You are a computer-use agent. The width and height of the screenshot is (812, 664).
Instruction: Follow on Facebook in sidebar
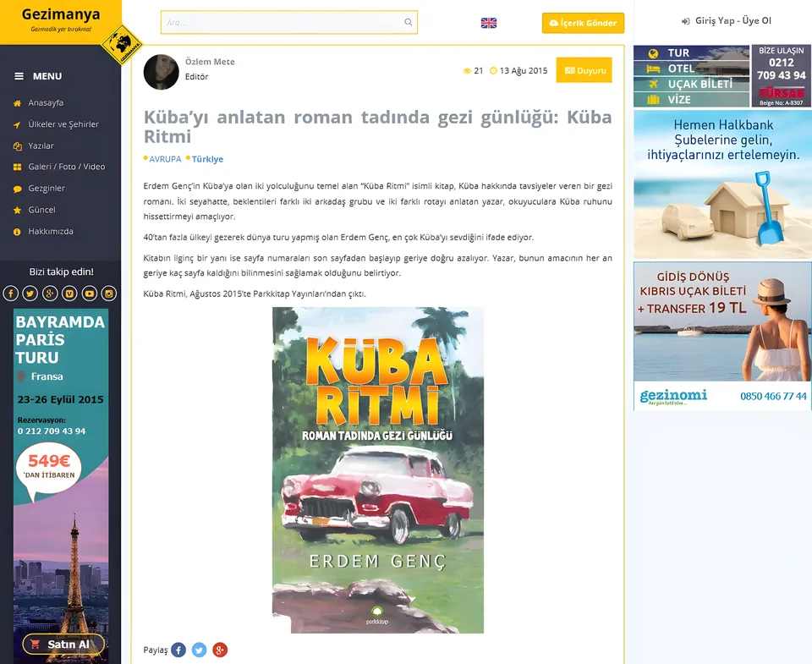pos(11,294)
